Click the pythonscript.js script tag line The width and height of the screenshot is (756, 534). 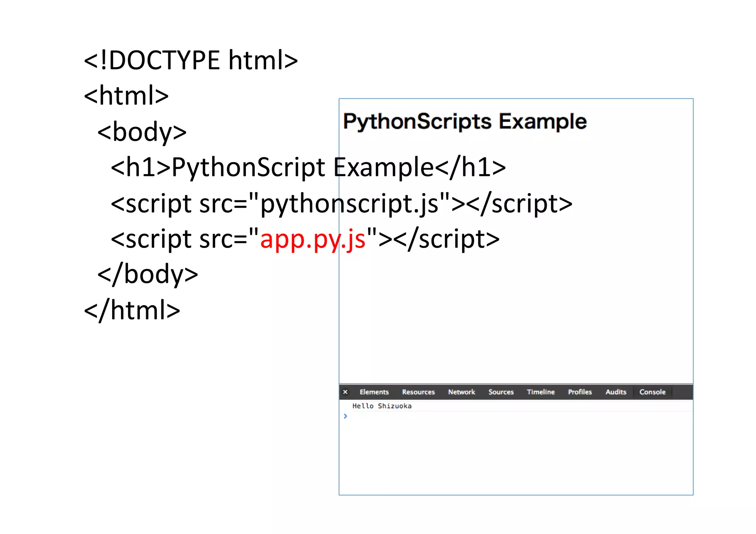(341, 204)
